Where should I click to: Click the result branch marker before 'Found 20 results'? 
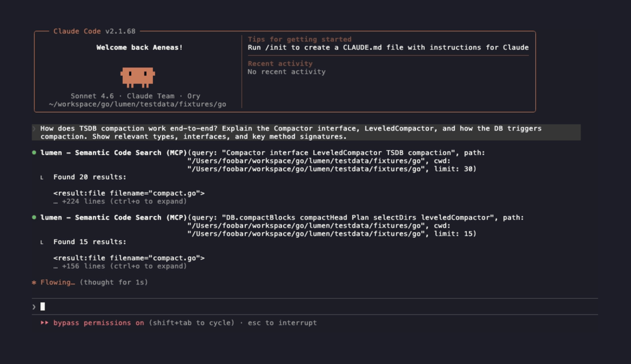[x=42, y=177]
